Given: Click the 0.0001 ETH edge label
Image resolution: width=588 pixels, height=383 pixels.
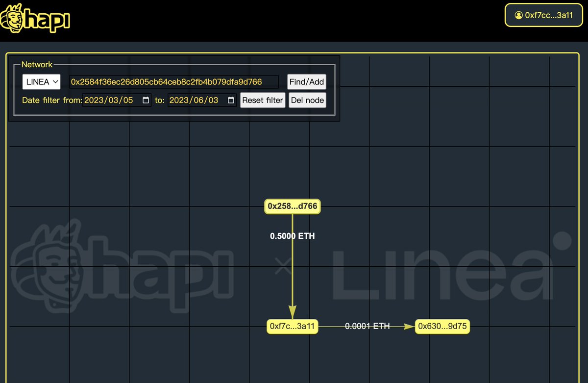Looking at the screenshot, I should click(367, 326).
